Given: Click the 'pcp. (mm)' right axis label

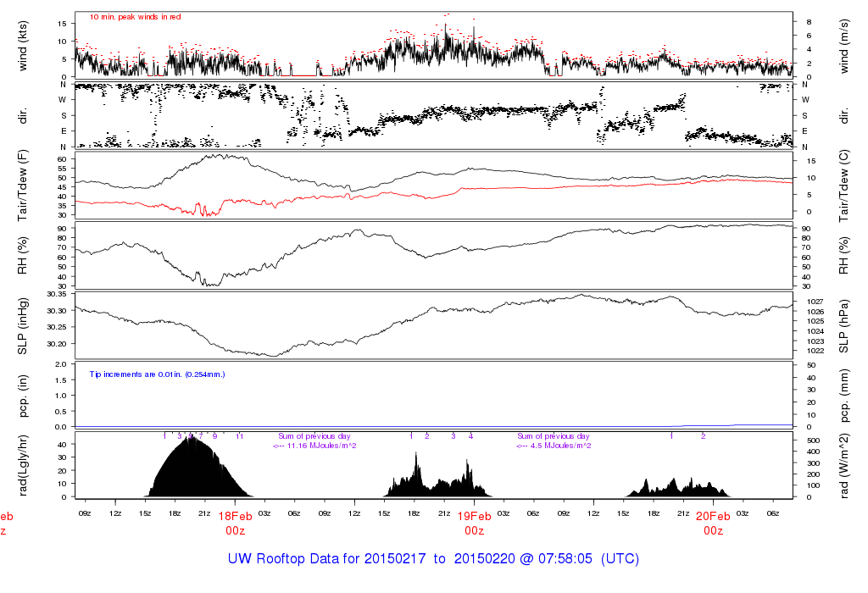Looking at the screenshot, I should pyautogui.click(x=844, y=396).
